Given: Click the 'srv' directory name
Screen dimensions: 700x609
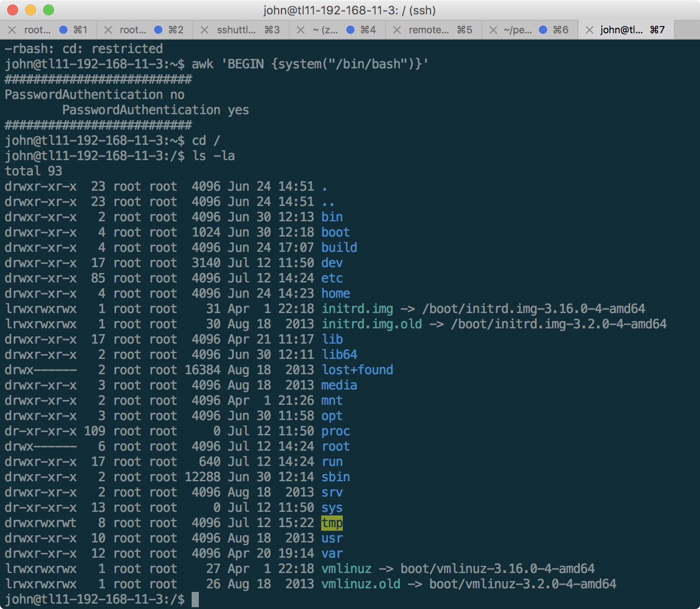Looking at the screenshot, I should click(x=332, y=492).
